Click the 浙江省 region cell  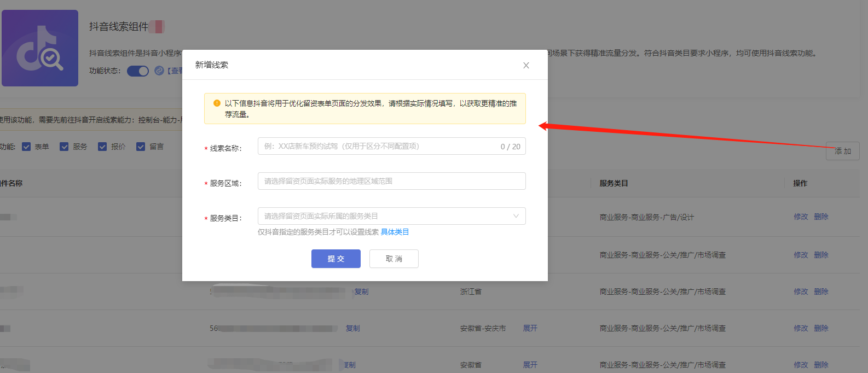471,292
